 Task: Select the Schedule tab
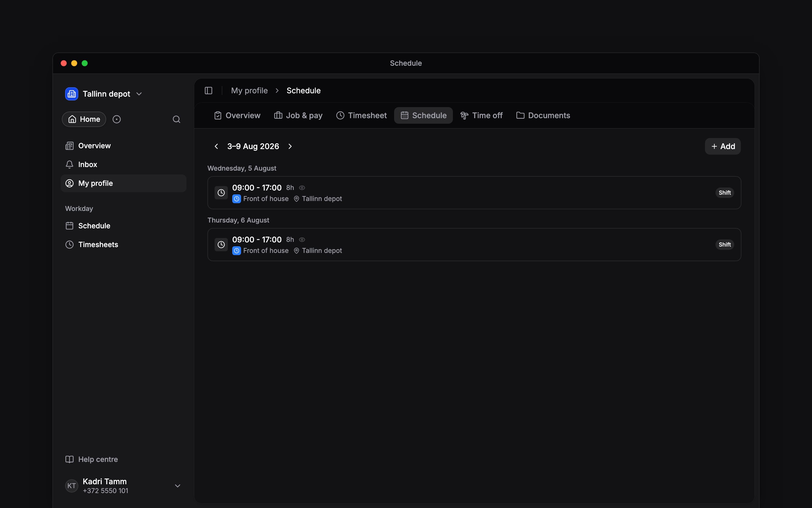423,116
